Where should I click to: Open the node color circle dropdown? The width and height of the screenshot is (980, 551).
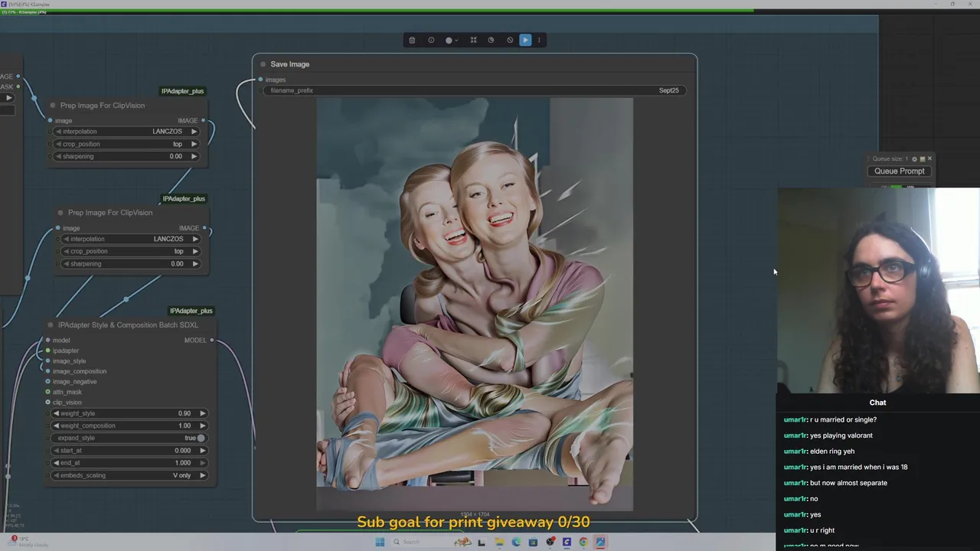click(452, 41)
